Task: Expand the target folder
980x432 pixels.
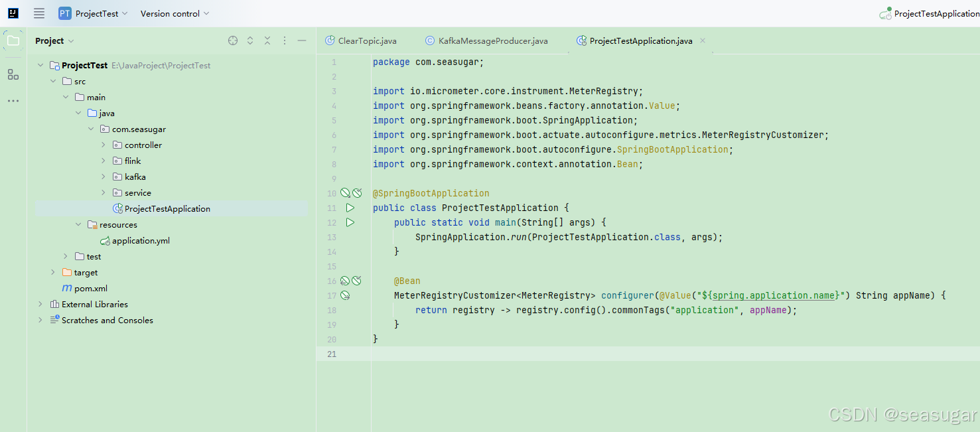Action: tap(53, 273)
